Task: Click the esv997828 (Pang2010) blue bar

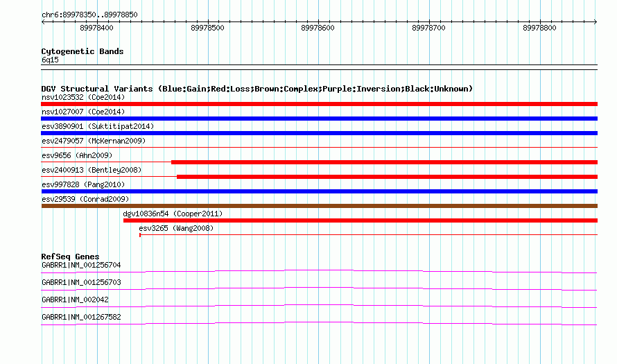Action: click(x=319, y=191)
